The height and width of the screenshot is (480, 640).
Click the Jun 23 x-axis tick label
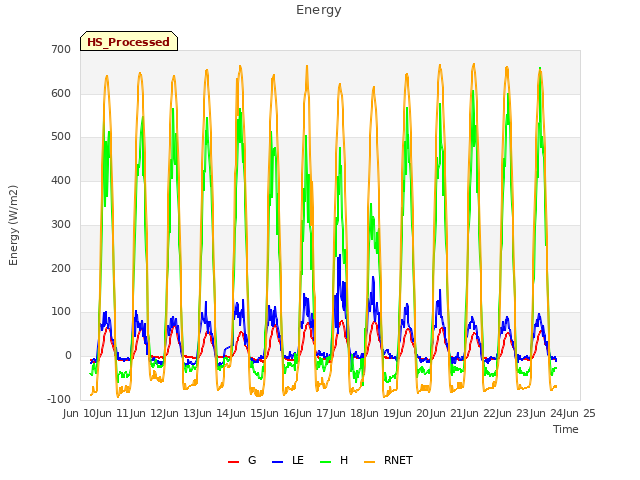point(514,413)
